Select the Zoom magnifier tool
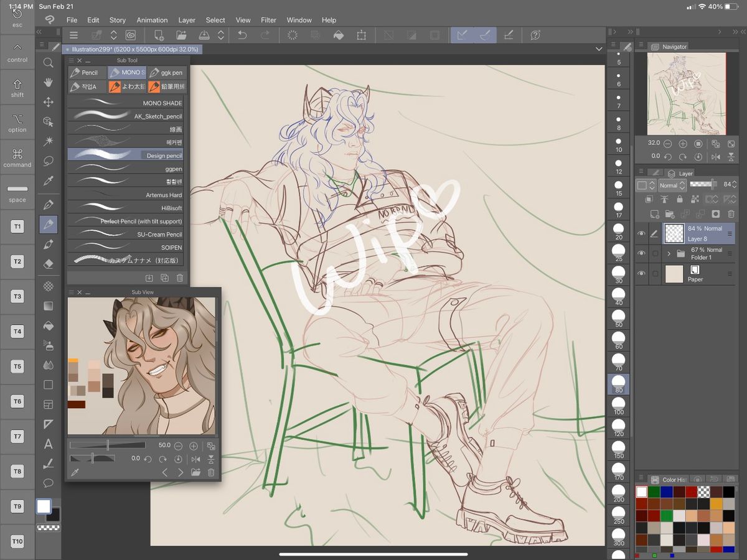This screenshot has height=560, width=747. coord(48,62)
